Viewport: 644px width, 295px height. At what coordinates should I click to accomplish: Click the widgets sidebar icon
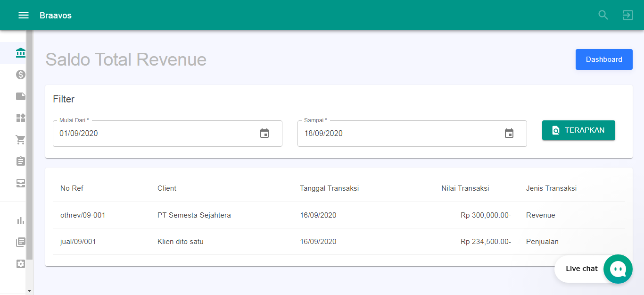pos(20,118)
